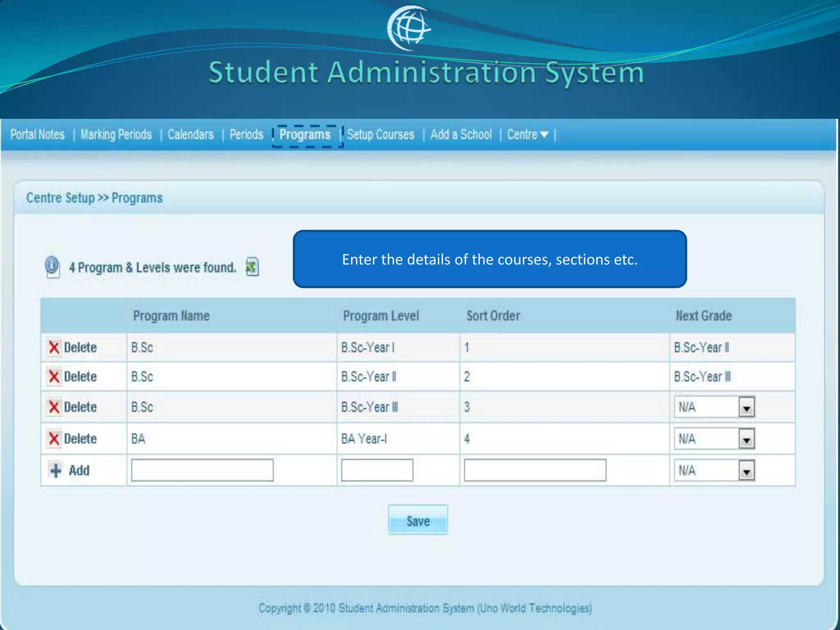The width and height of the screenshot is (840, 630).
Task: Click Delete link for B.Sc-Year III
Action: (80, 407)
